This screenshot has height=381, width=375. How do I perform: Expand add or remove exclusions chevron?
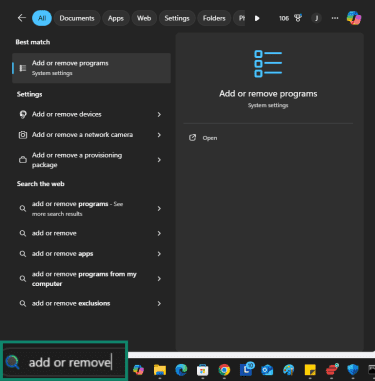pos(159,303)
